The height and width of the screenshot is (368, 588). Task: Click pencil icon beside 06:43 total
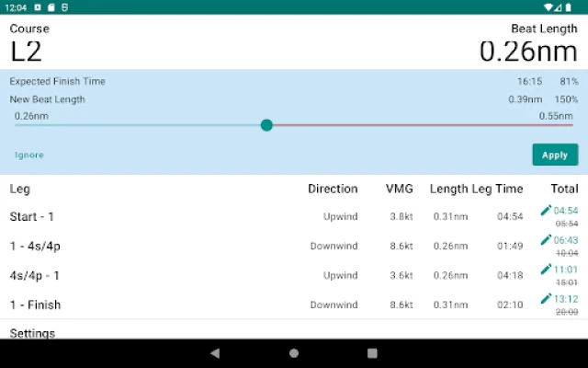547,240
